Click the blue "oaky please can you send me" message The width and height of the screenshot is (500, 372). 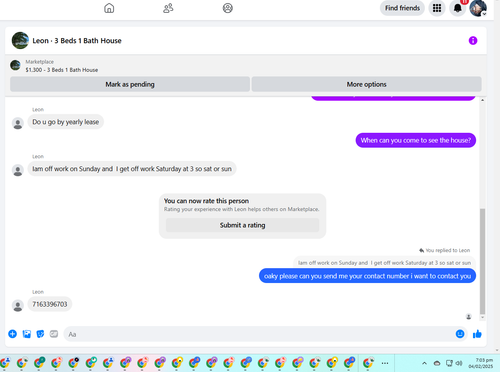tap(367, 276)
